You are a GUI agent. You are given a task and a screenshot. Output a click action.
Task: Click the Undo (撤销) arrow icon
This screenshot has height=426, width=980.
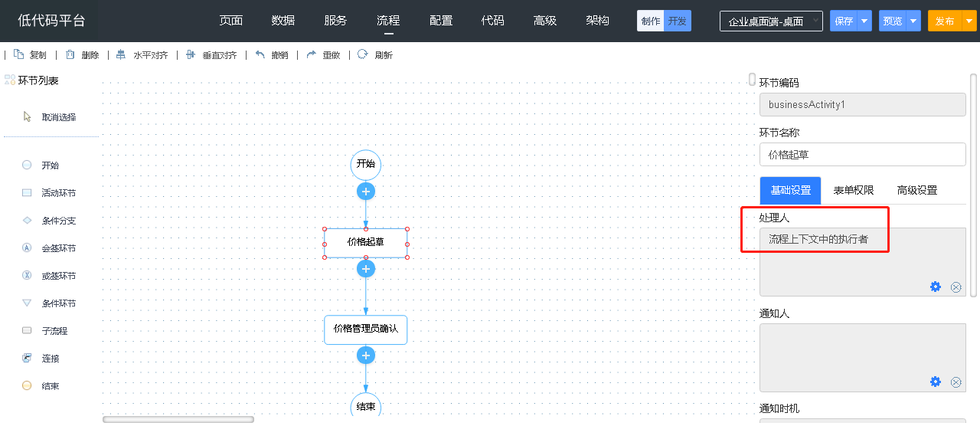click(x=260, y=54)
